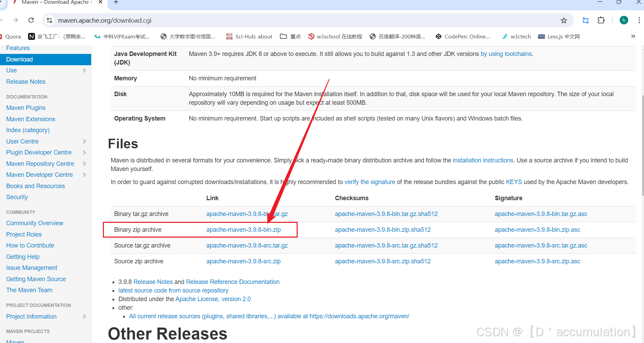Open 3.9.8 Release Notes link
The image size is (644, 343).
pyautogui.click(x=153, y=282)
